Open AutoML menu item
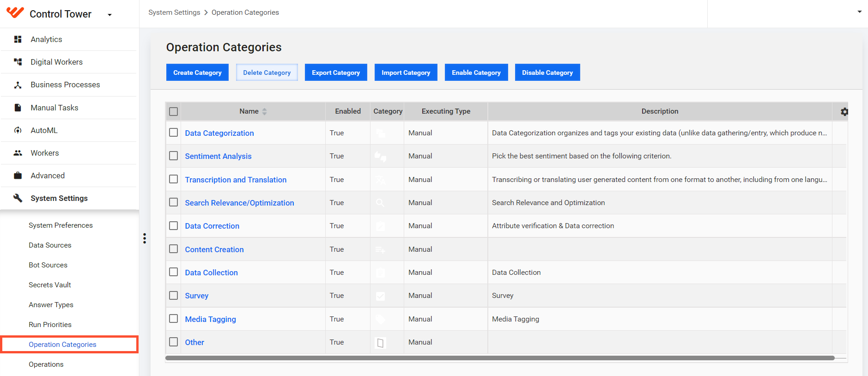 tap(69, 130)
